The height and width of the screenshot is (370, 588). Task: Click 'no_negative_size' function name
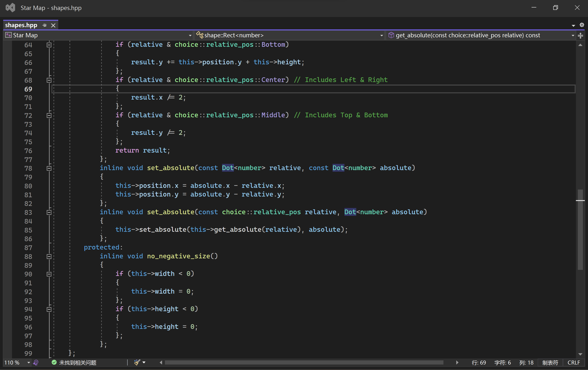point(178,256)
